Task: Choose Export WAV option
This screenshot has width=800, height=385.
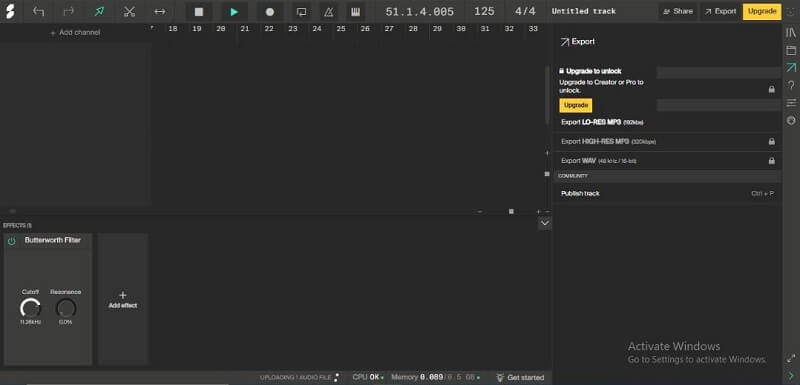Action: coord(667,161)
